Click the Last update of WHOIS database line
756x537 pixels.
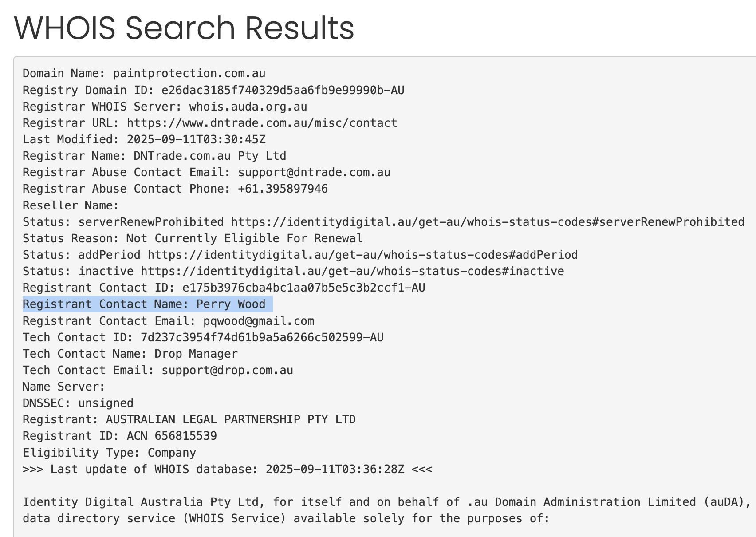coord(227,470)
